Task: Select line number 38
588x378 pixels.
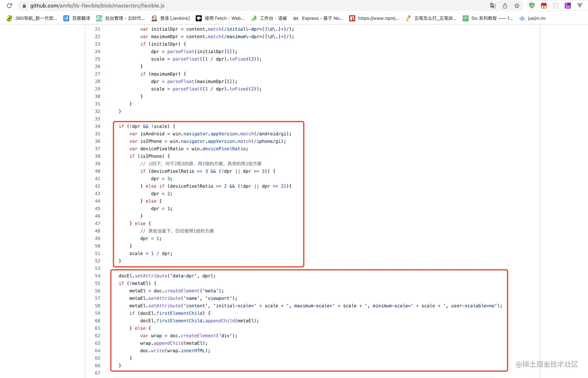Action: [98, 156]
